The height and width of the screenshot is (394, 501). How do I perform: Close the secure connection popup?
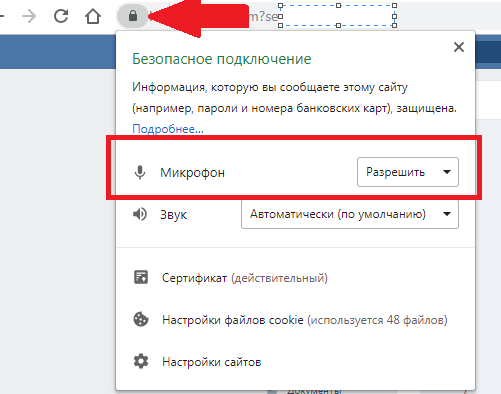[459, 47]
